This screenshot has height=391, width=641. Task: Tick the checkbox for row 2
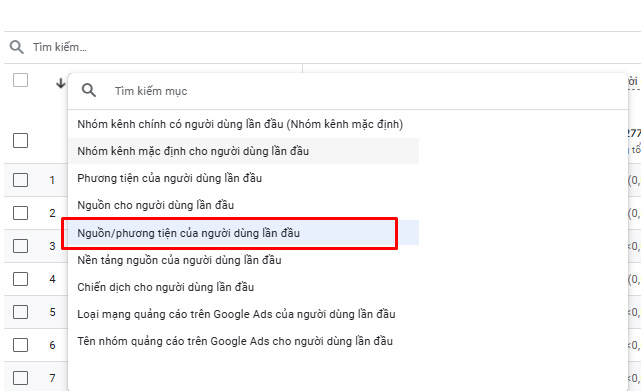tap(20, 213)
